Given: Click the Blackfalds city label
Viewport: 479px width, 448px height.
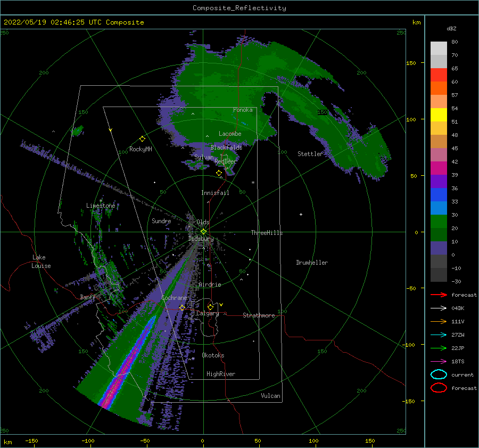Looking at the screenshot, I should point(226,148).
